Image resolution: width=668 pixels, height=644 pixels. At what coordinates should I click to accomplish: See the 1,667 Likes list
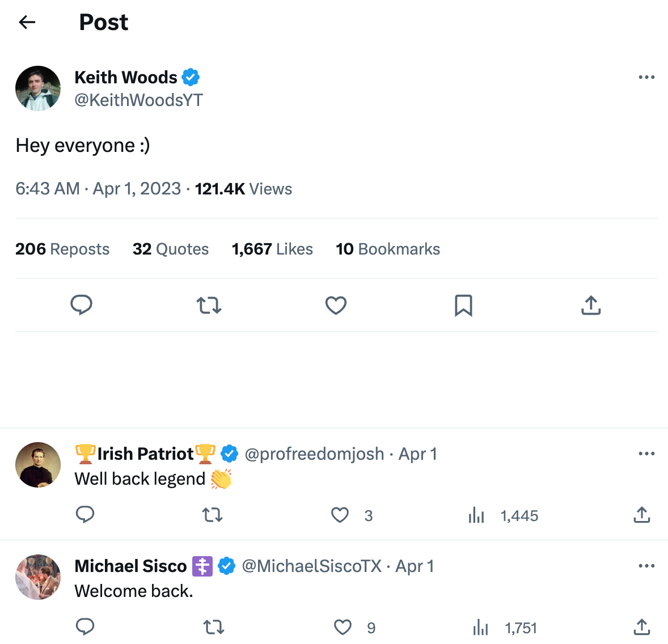(272, 248)
